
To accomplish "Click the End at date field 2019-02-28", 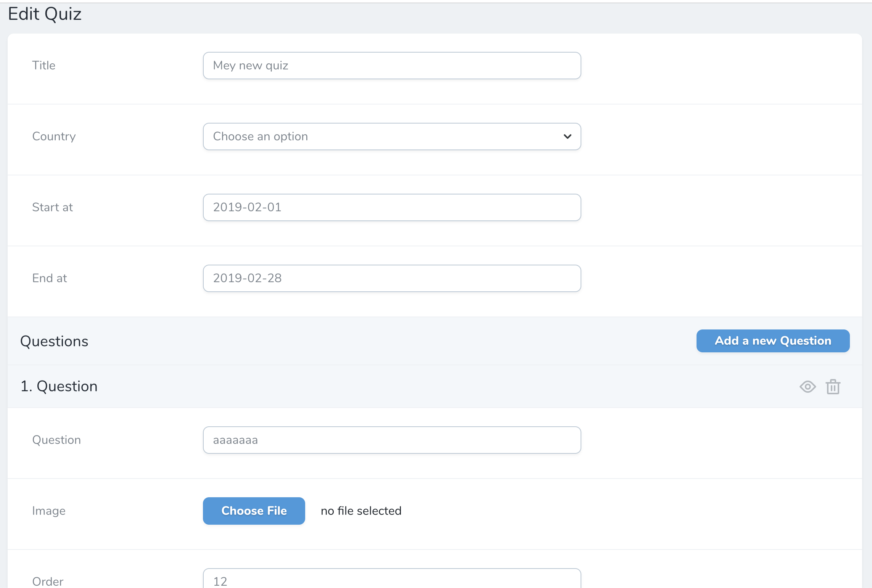I will 392,278.
